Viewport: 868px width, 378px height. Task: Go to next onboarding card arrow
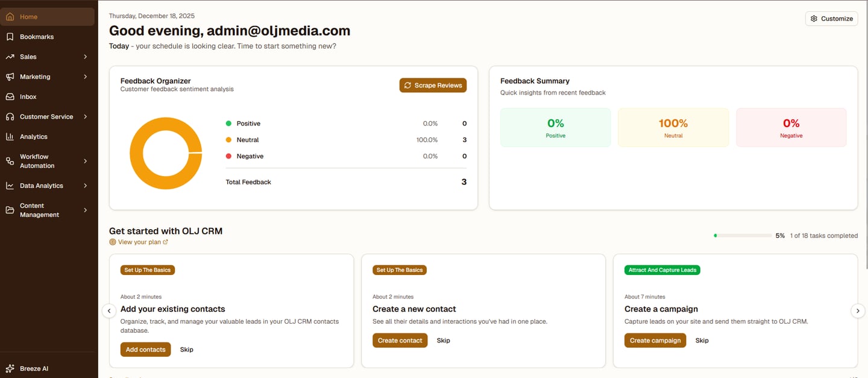pyautogui.click(x=858, y=311)
